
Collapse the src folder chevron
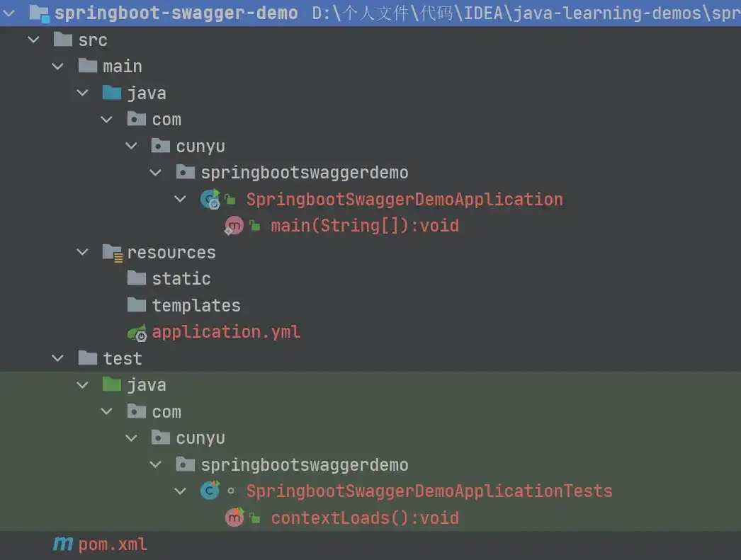(33, 40)
